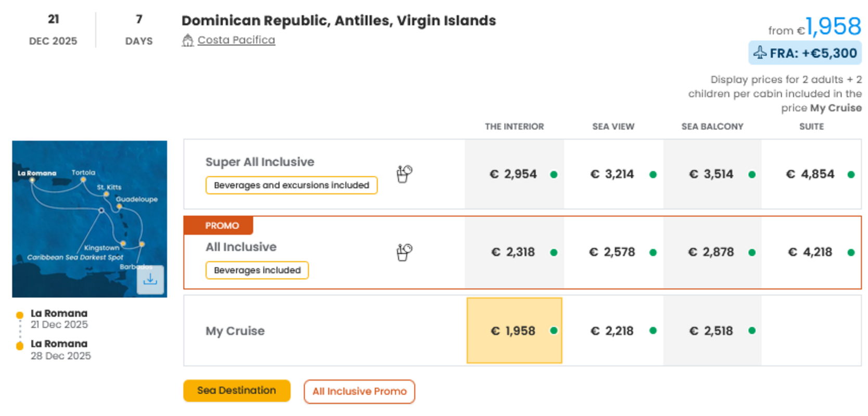Select My Cruise Interior price €1,958
Image resolution: width=868 pixels, height=416 pixels.
(514, 331)
